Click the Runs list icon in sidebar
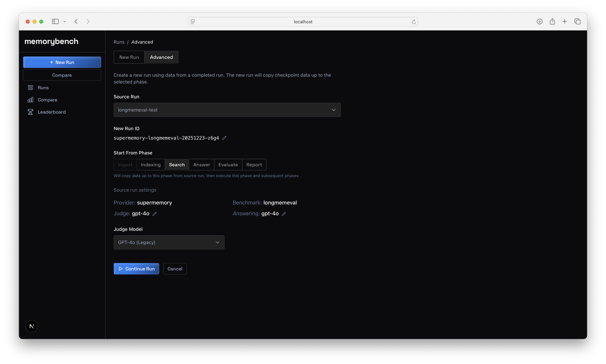This screenshot has height=364, width=606. (30, 88)
